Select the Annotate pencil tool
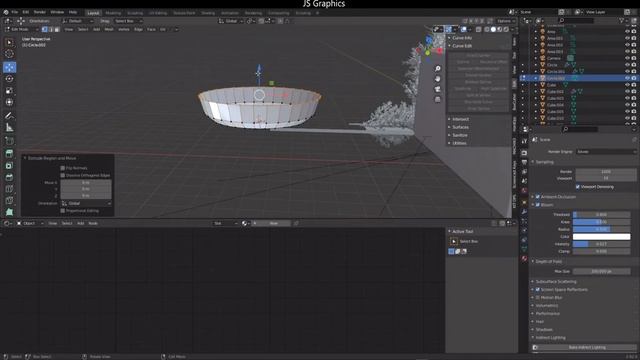The image size is (640, 360). (9, 116)
